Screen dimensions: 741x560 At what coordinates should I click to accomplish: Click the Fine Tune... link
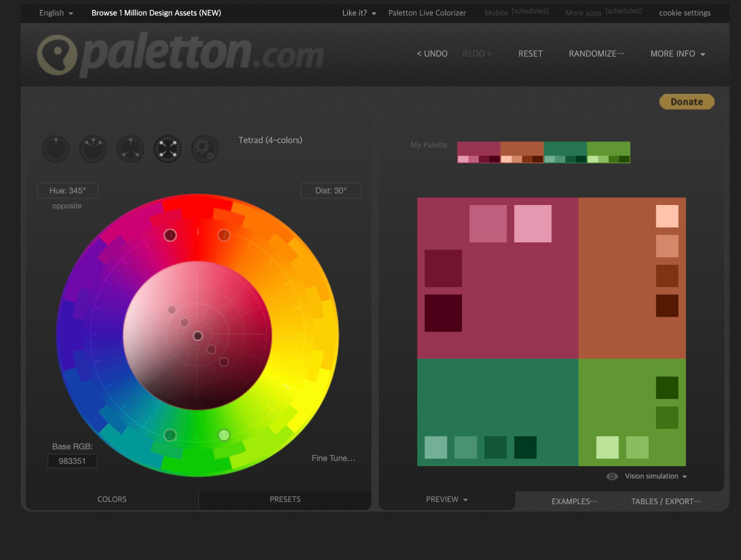[x=333, y=458]
